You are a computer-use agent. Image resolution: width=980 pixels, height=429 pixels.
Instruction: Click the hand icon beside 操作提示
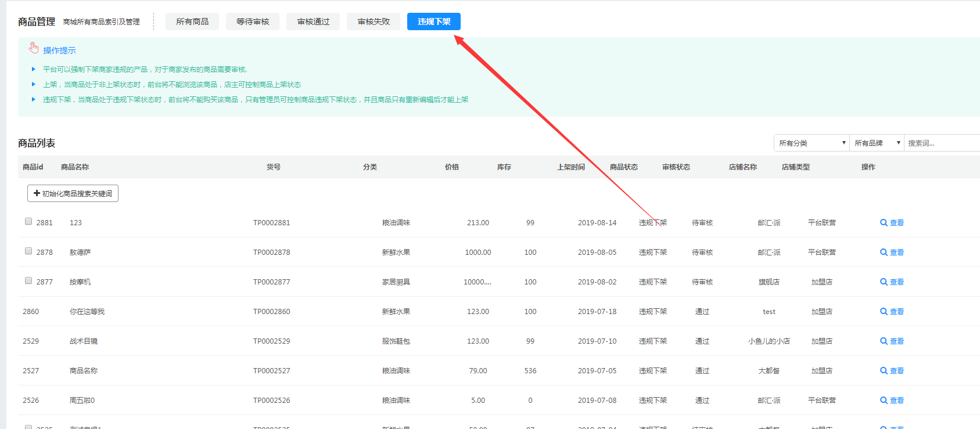coord(34,48)
